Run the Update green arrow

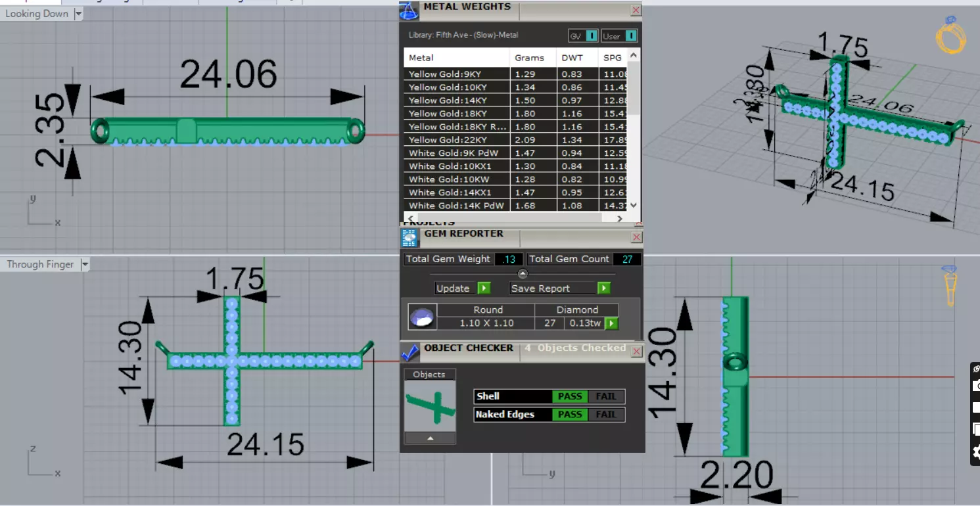tap(484, 288)
